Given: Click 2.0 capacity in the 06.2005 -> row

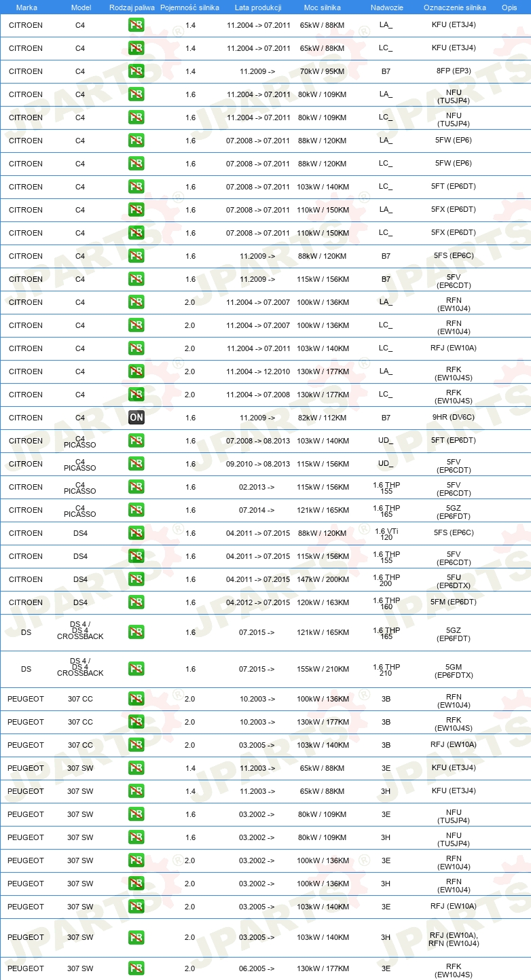Looking at the screenshot, I should [x=190, y=969].
